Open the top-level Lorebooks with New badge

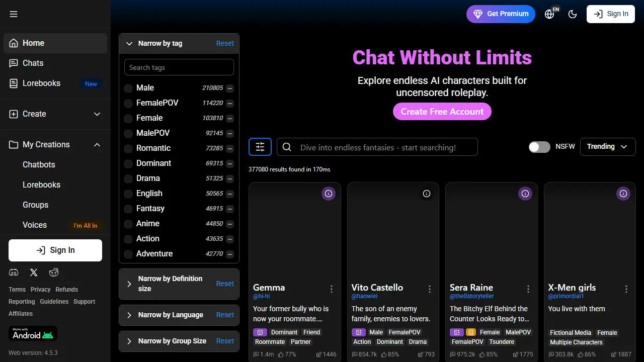55,83
